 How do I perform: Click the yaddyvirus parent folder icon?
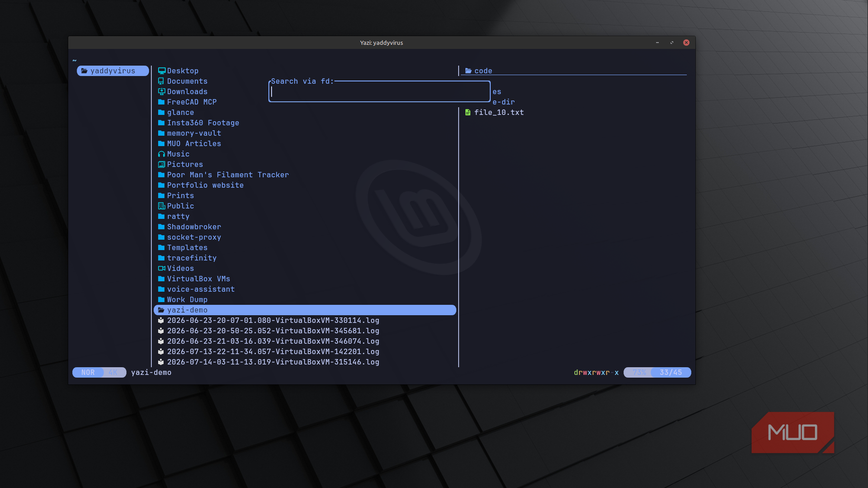[84, 71]
